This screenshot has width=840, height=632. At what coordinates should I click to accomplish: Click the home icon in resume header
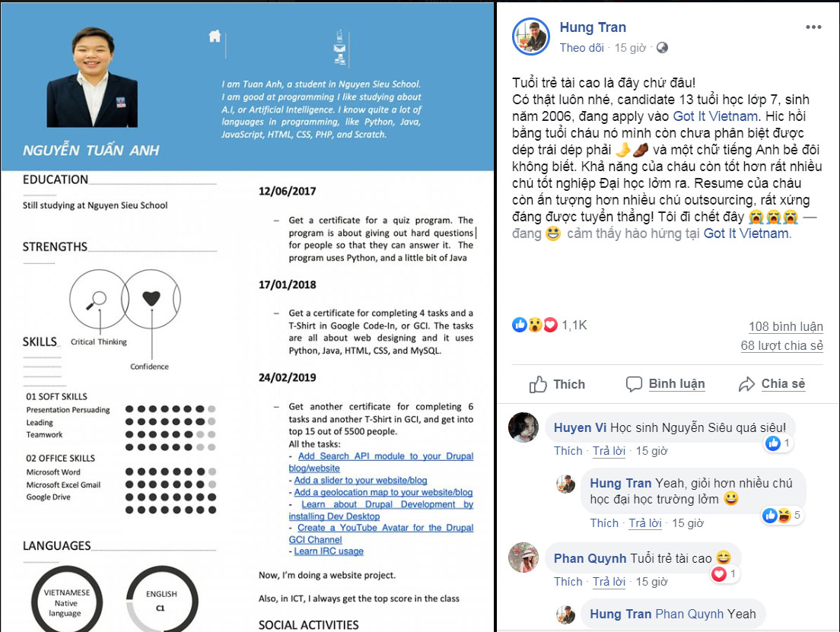(x=215, y=36)
